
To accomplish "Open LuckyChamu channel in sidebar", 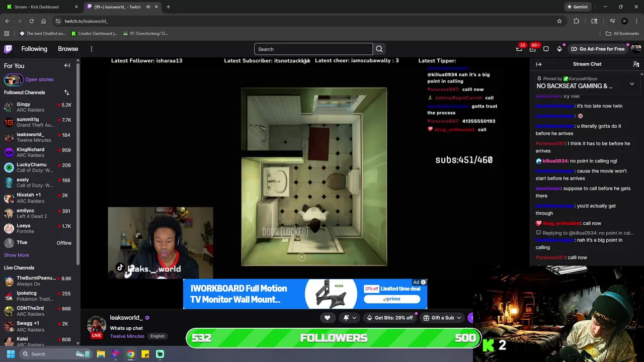I will pos(38,167).
